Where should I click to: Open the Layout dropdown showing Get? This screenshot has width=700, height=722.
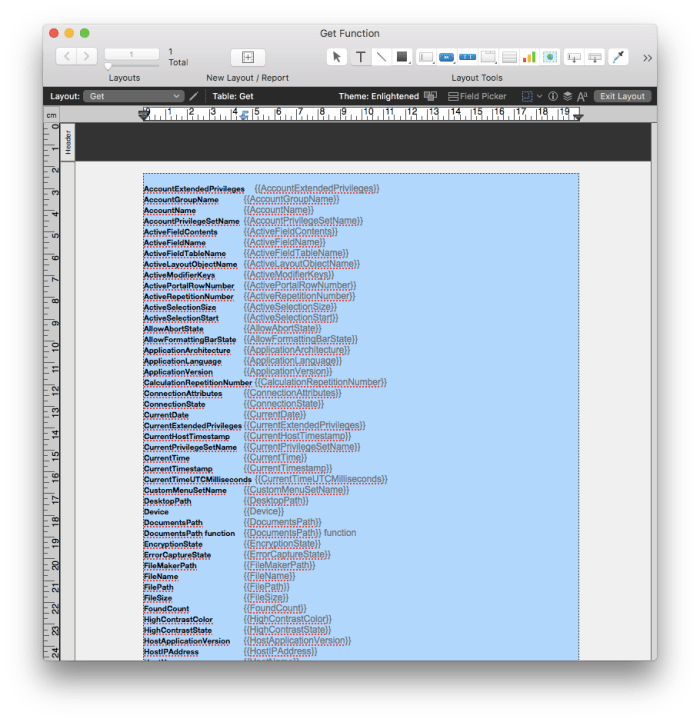[133, 96]
